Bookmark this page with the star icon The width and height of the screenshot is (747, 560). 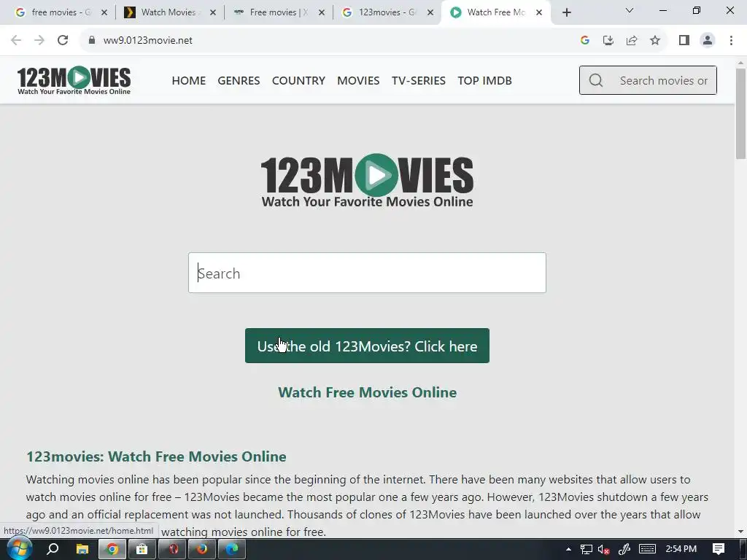(655, 41)
